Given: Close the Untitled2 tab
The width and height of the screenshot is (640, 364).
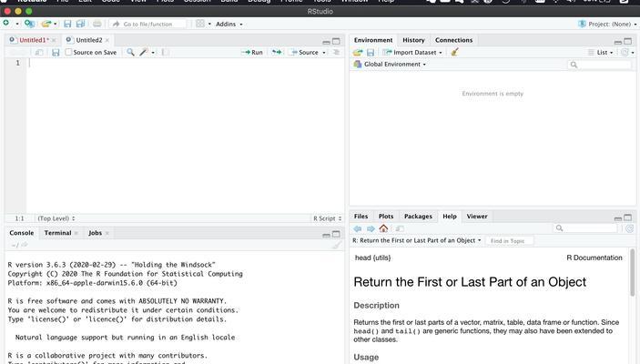Looking at the screenshot, I should click(107, 40).
